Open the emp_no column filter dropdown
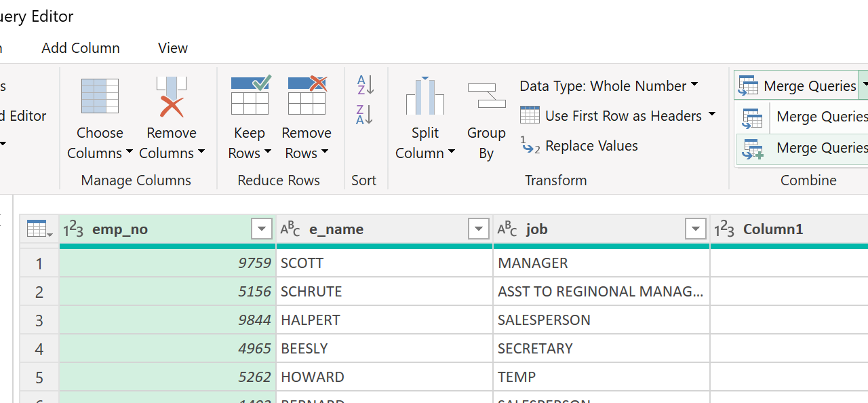Image resolution: width=868 pixels, height=403 pixels. 262,229
